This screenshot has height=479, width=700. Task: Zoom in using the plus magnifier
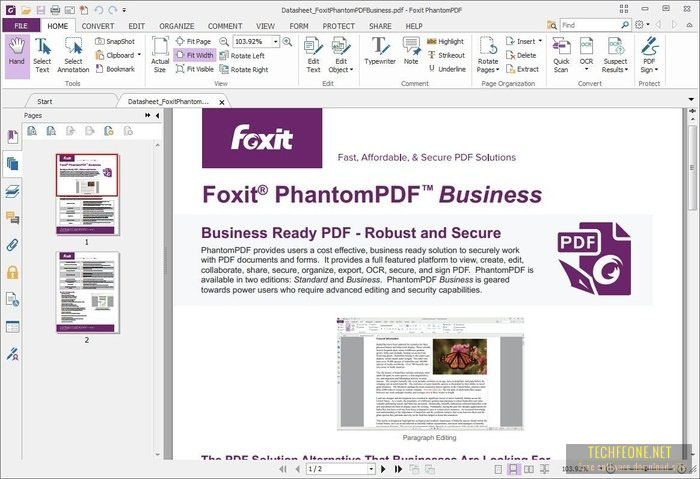click(x=288, y=42)
